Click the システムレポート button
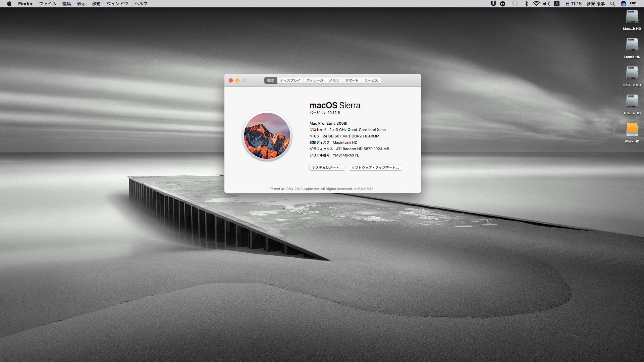644x362 pixels. (x=327, y=168)
